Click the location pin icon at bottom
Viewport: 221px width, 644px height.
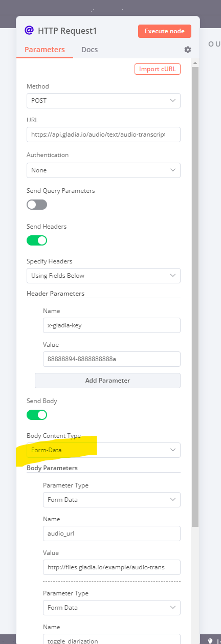210,640
